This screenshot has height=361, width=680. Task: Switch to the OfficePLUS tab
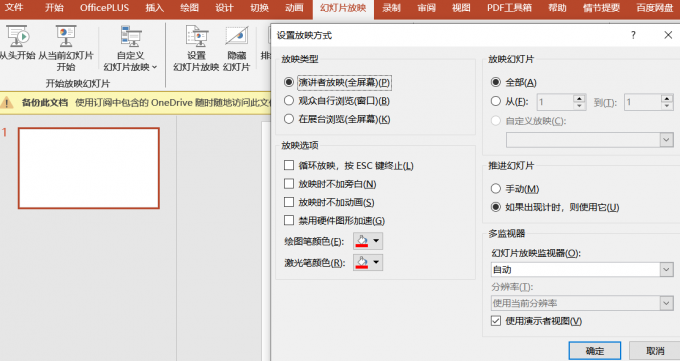105,8
